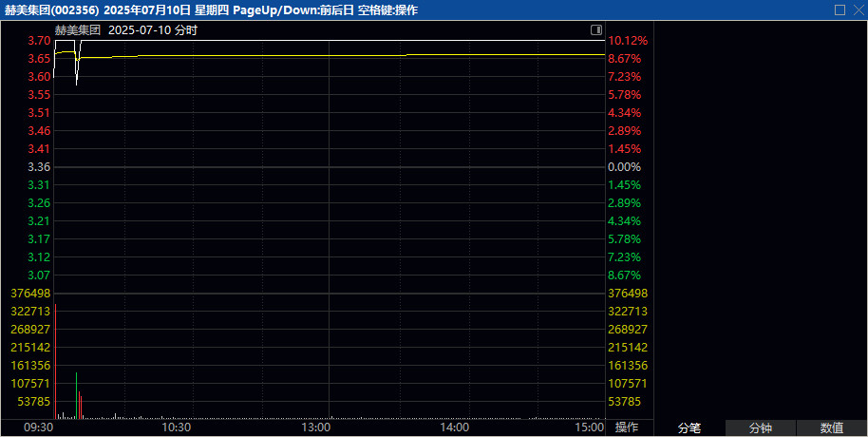Click the 15:00 closing time label
This screenshot has height=437, width=868.
click(x=590, y=427)
